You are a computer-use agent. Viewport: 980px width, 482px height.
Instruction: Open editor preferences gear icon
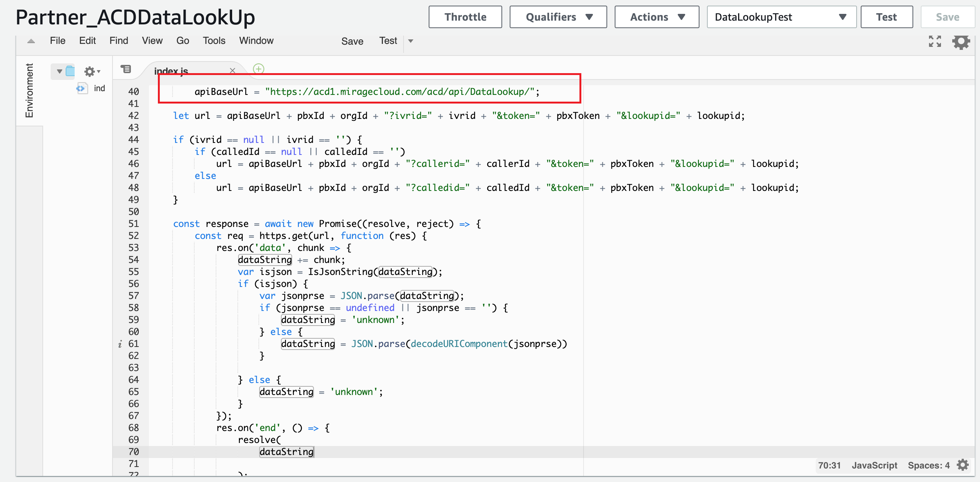[x=961, y=42]
